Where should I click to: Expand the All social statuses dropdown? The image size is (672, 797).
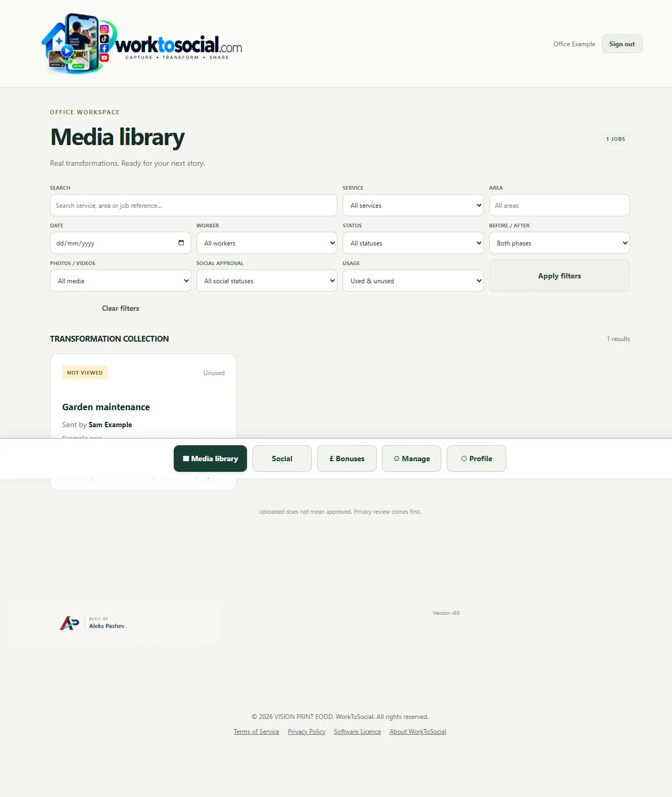267,281
